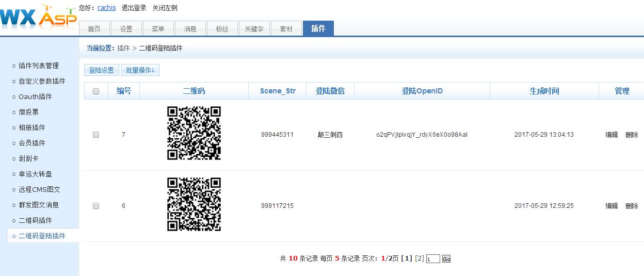Open Oauth插件 in sidebar
The image size is (644, 276).
[x=36, y=96]
